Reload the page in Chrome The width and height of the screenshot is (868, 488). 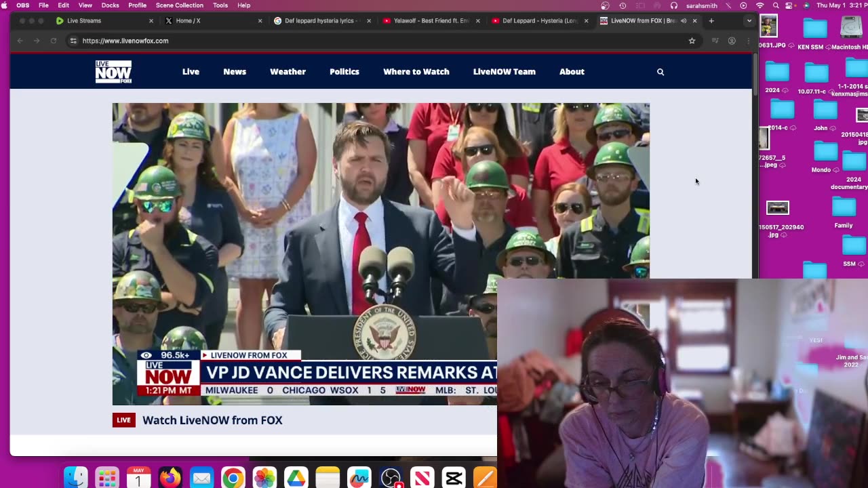click(53, 41)
